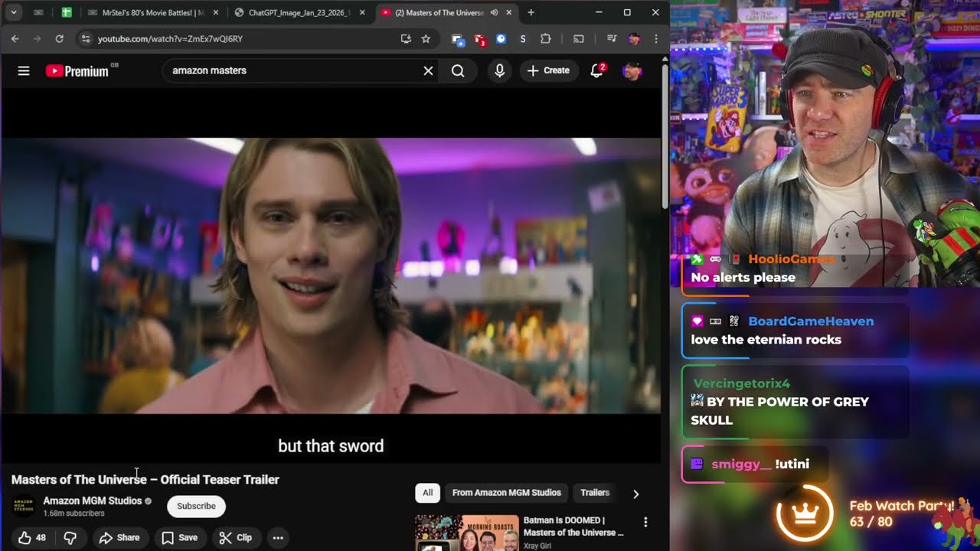
Task: Open options menu for the 'Batman Is DOOMED' video
Action: pyautogui.click(x=645, y=522)
